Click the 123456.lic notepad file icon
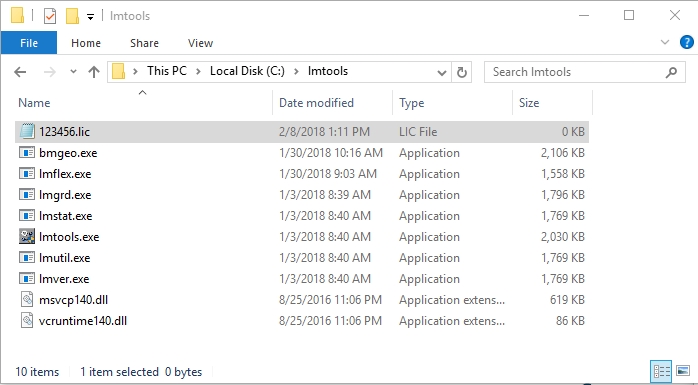The height and width of the screenshot is (385, 698). pyautogui.click(x=27, y=131)
